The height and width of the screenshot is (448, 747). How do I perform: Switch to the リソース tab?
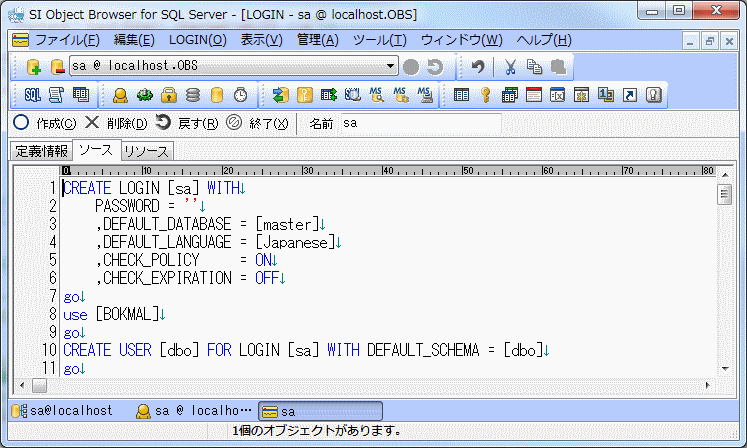coord(148,151)
